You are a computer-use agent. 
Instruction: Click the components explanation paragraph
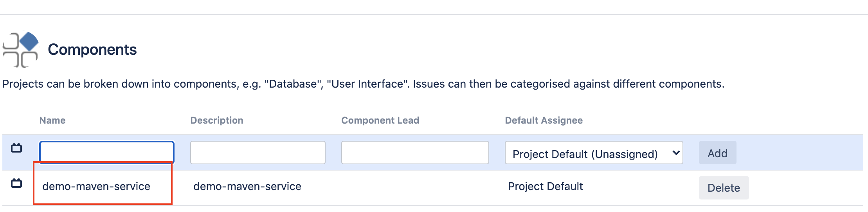(x=363, y=84)
